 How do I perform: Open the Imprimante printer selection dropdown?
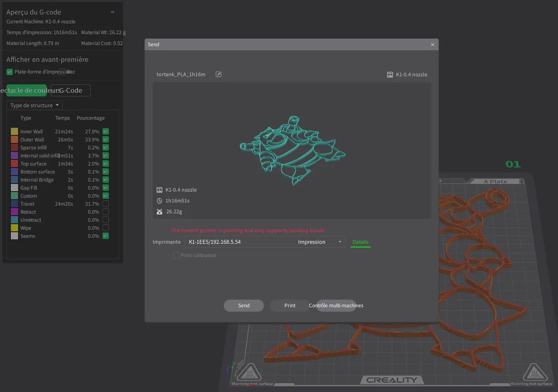[x=265, y=242]
